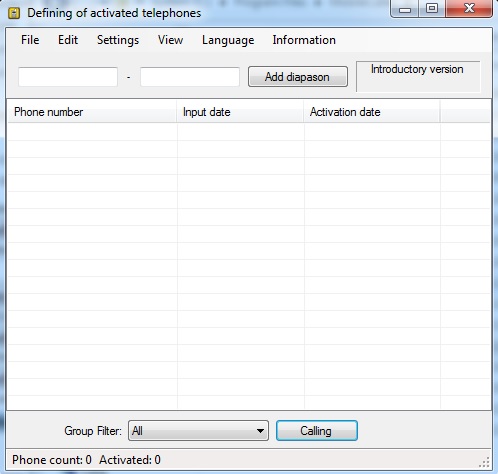This screenshot has height=474, width=498.
Task: Sort by the Activation date column header
Action: (x=372, y=112)
